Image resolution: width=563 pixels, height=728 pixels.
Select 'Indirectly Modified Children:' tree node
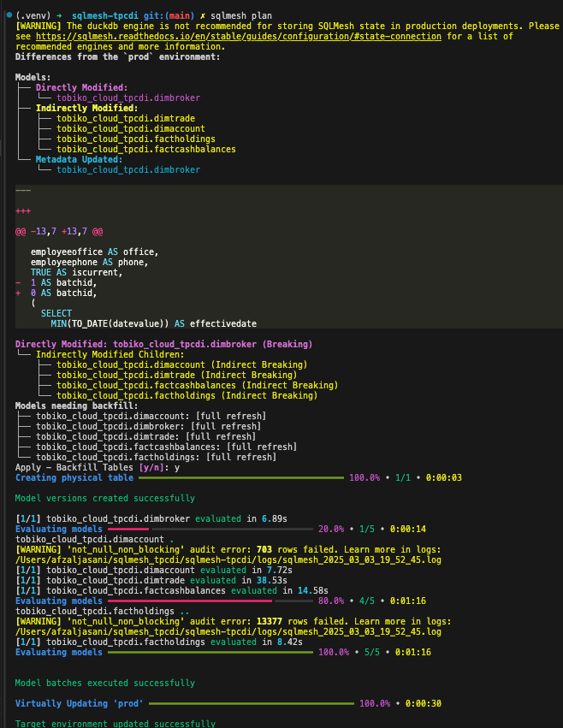tap(110, 354)
